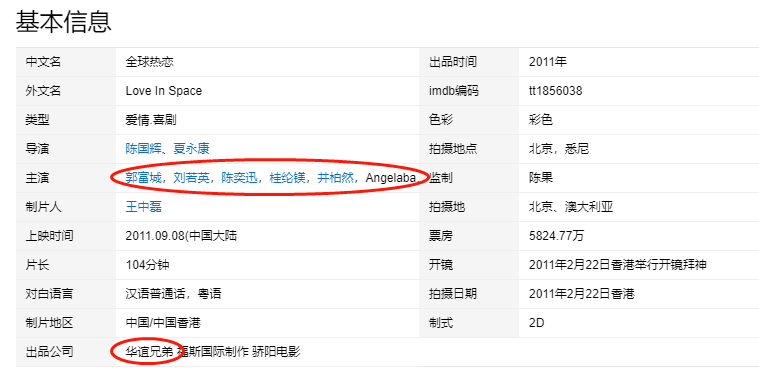The image size is (759, 380).
Task: Select the value 2D
Action: [536, 323]
